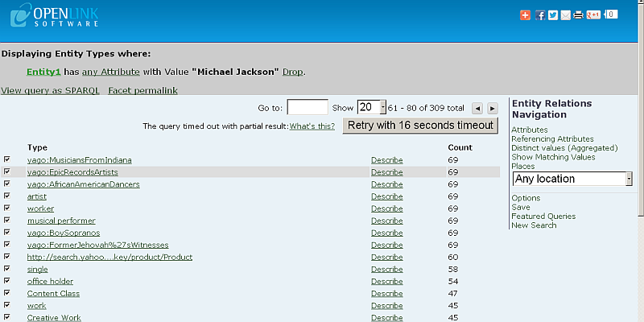Viewport: 644px width, 322px height.
Task: Click the Drop link
Action: tap(293, 72)
